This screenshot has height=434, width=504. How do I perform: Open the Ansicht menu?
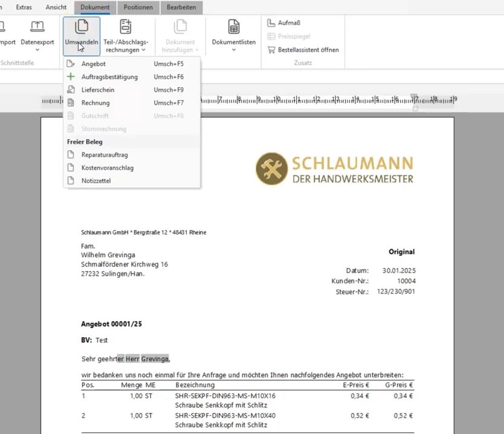(x=56, y=7)
